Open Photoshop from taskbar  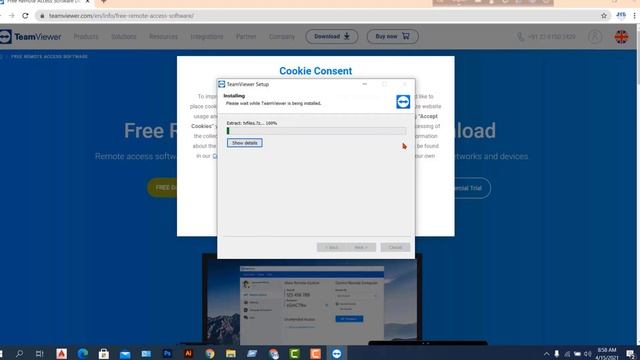(167, 353)
